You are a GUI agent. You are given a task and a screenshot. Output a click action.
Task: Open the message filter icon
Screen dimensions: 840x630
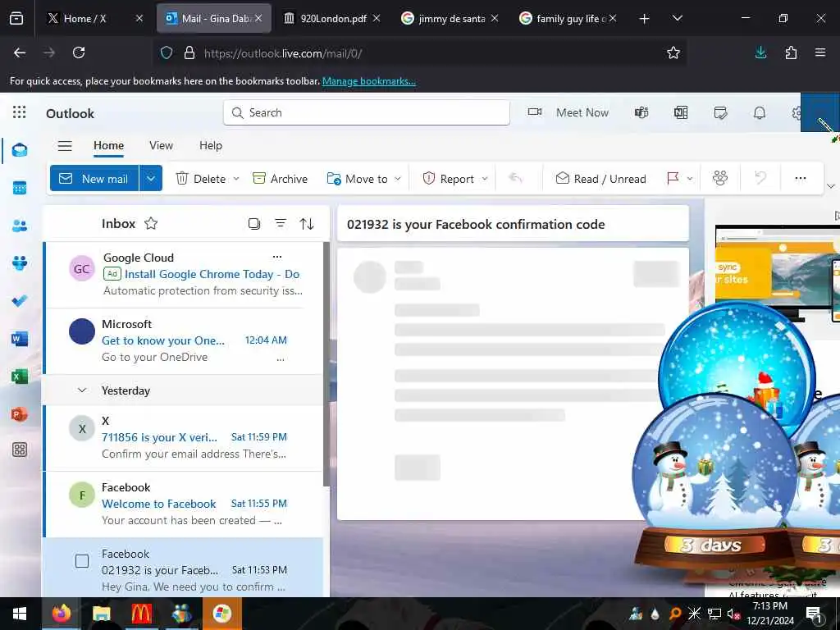click(x=281, y=223)
